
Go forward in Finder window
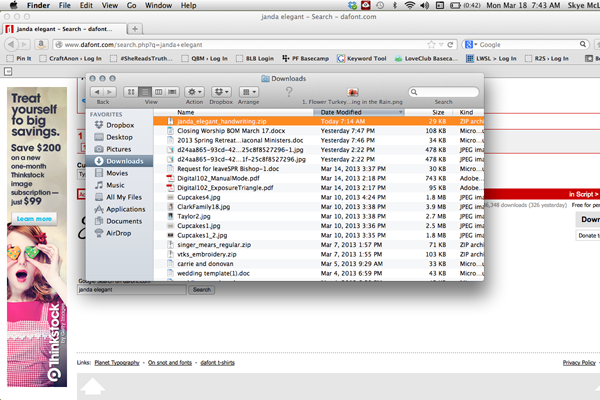(x=110, y=92)
